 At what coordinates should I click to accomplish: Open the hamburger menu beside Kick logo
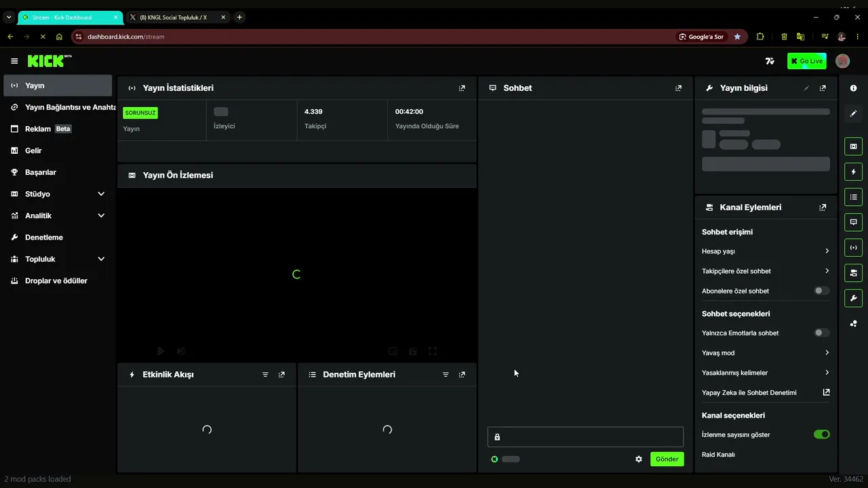(x=14, y=61)
